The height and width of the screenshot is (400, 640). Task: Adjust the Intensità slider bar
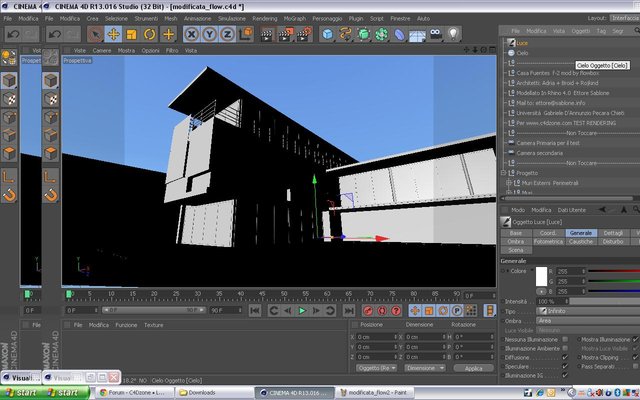(x=604, y=301)
